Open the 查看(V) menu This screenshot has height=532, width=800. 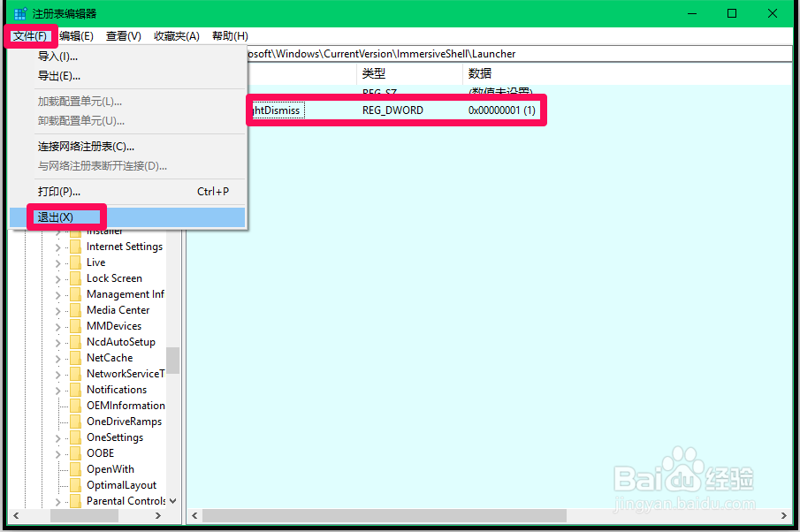[124, 36]
